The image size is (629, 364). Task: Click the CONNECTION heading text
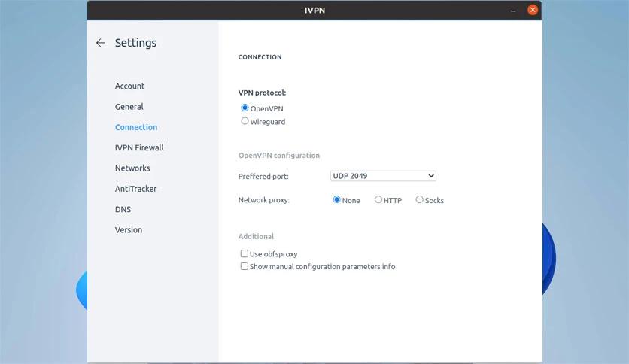[260, 57]
